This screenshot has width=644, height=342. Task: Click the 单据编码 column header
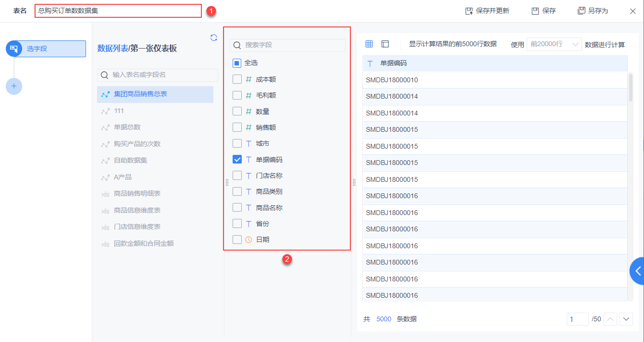click(x=495, y=63)
